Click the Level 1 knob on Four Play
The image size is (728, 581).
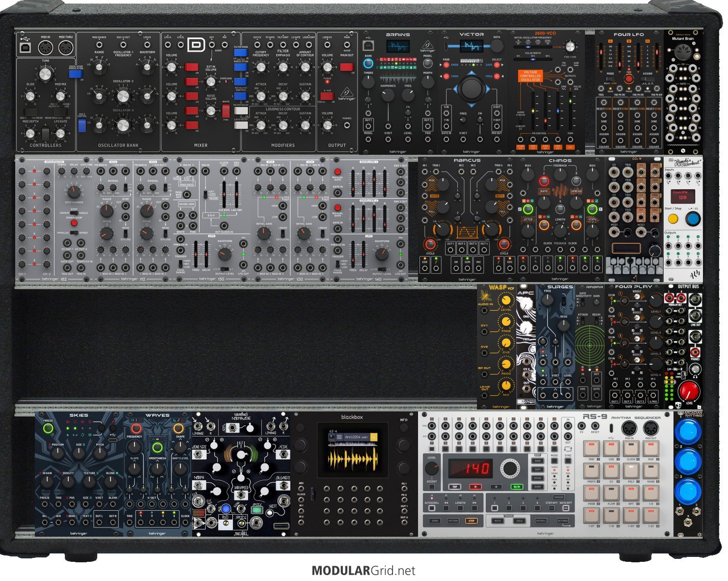tap(656, 301)
